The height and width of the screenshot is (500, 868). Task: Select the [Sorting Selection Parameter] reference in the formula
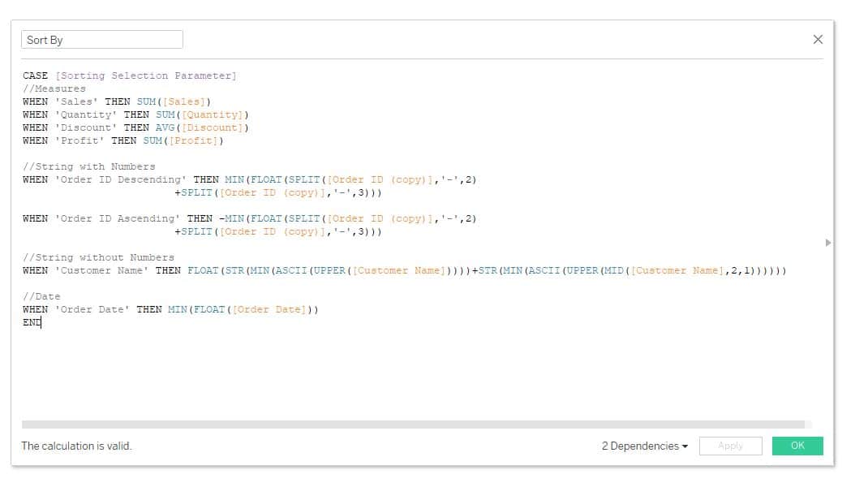pos(146,75)
